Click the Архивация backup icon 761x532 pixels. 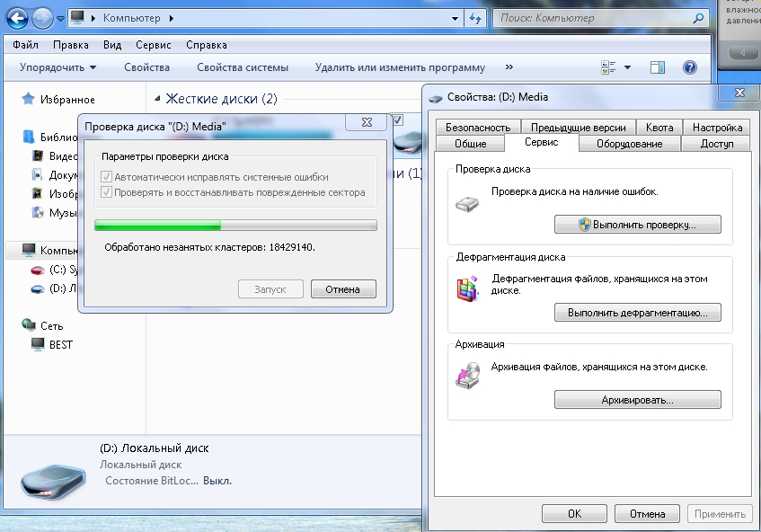[467, 376]
